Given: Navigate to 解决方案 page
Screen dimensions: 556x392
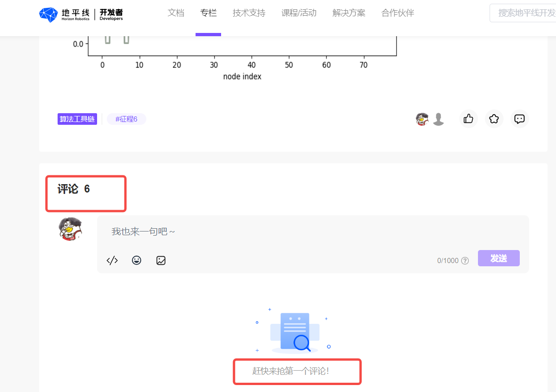Looking at the screenshot, I should 349,13.
